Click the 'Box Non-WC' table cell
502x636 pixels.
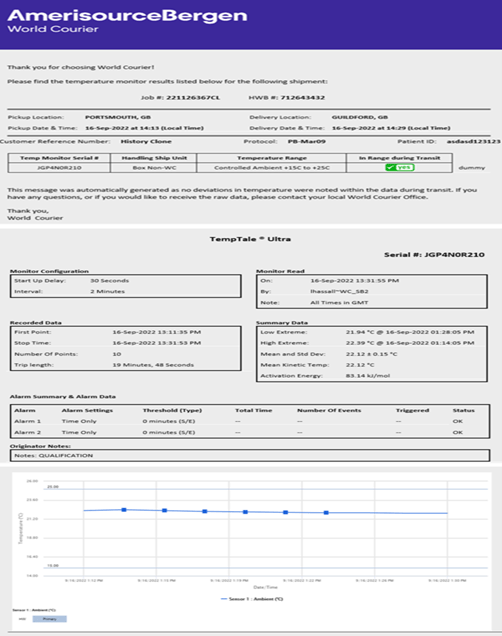pos(154,168)
